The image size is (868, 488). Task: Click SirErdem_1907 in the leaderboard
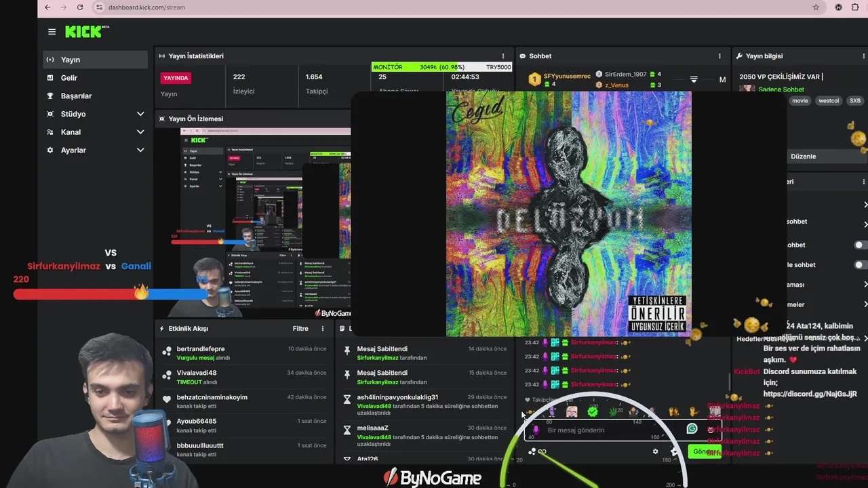point(625,74)
